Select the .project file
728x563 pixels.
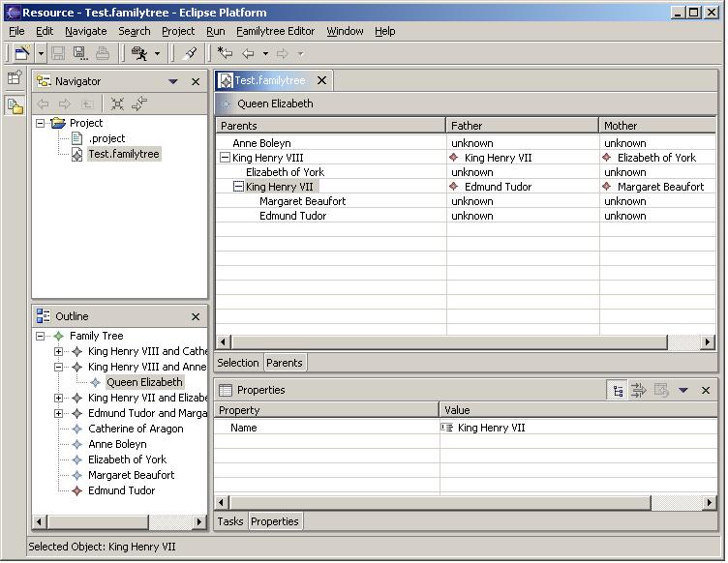coord(106,138)
